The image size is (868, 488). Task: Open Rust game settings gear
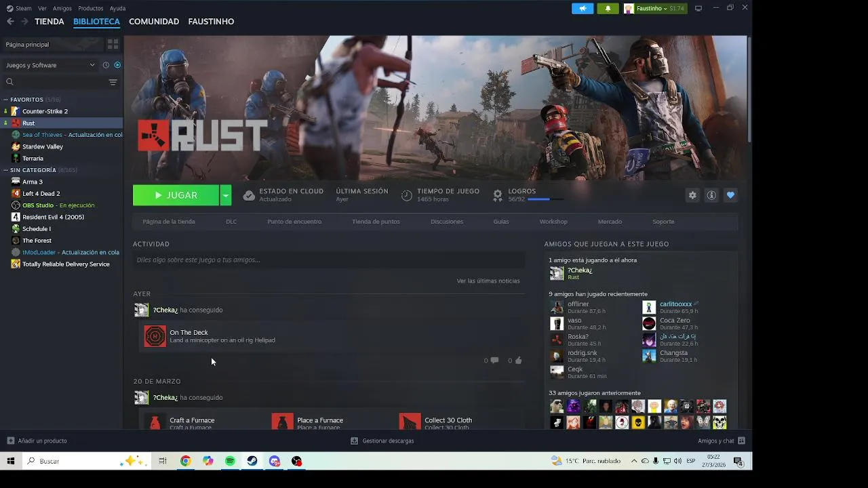click(692, 195)
